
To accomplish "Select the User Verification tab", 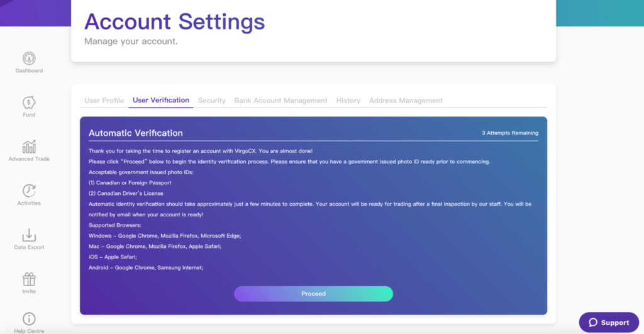I will tap(161, 100).
